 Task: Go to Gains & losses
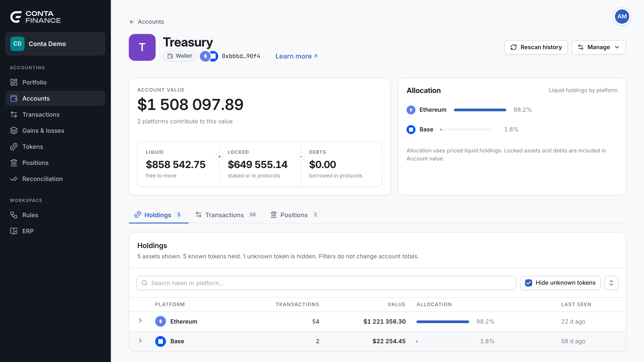click(55, 130)
